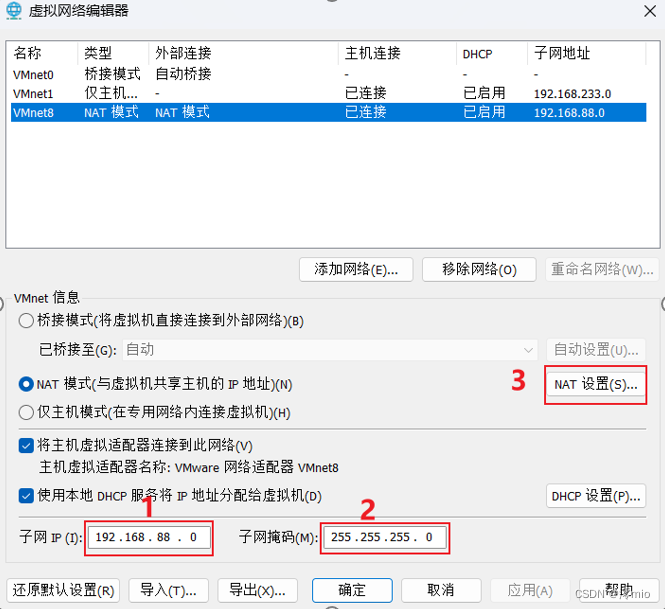The height and width of the screenshot is (609, 665).
Task: Click 还原默认设置(R) button
Action: click(63, 590)
